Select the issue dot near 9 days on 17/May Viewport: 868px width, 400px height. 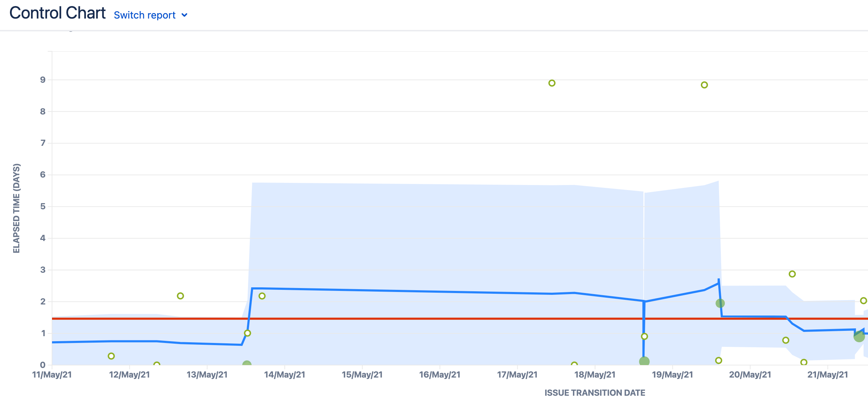552,83
